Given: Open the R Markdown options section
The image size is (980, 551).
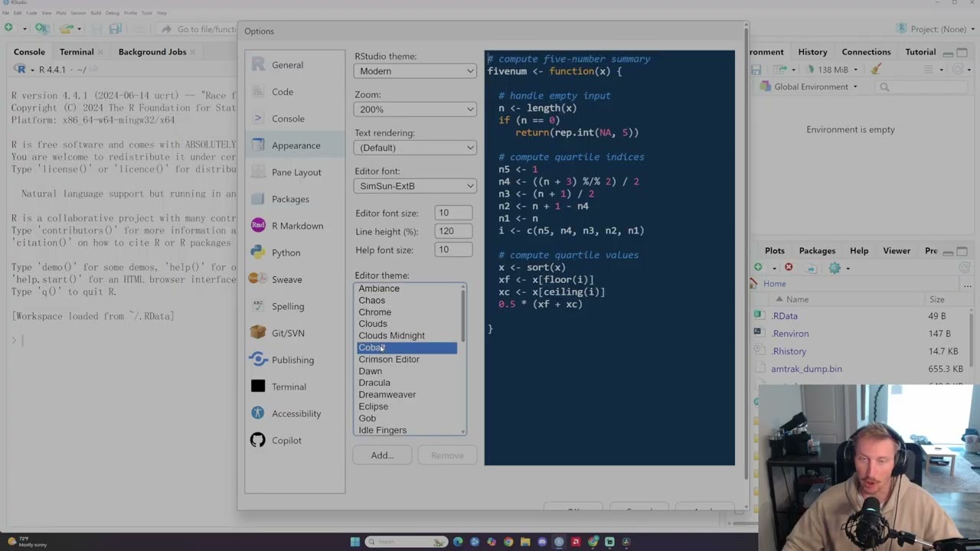Looking at the screenshot, I should [x=295, y=226].
